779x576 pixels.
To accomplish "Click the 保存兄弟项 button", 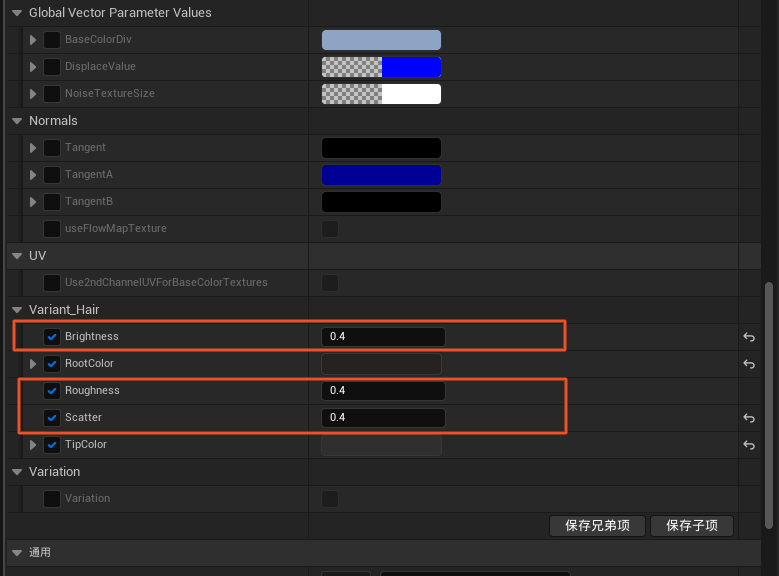I will pos(597,526).
